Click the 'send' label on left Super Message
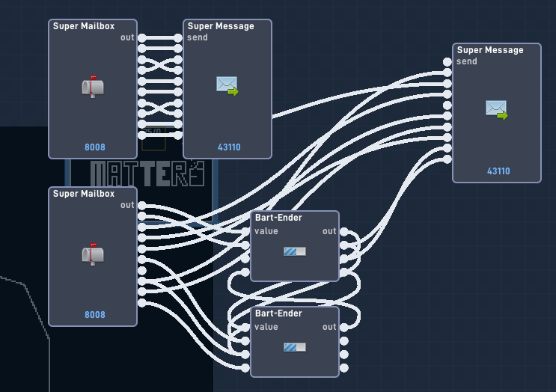 click(x=198, y=37)
